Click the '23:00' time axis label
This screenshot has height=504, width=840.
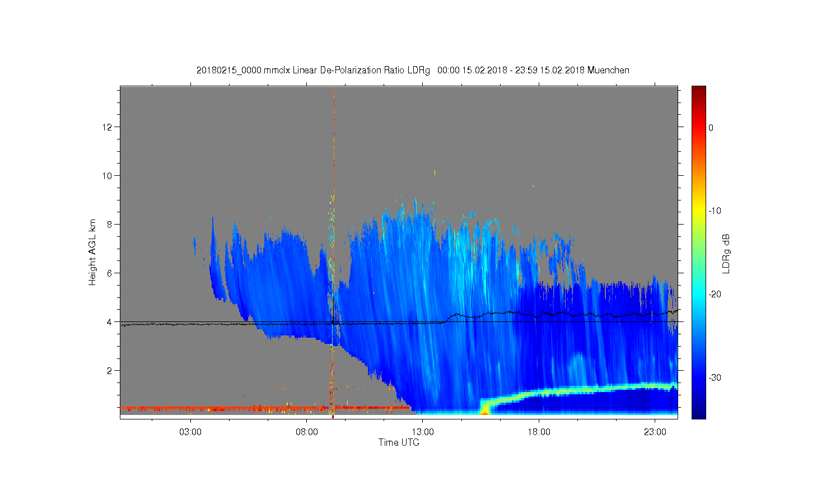(655, 432)
